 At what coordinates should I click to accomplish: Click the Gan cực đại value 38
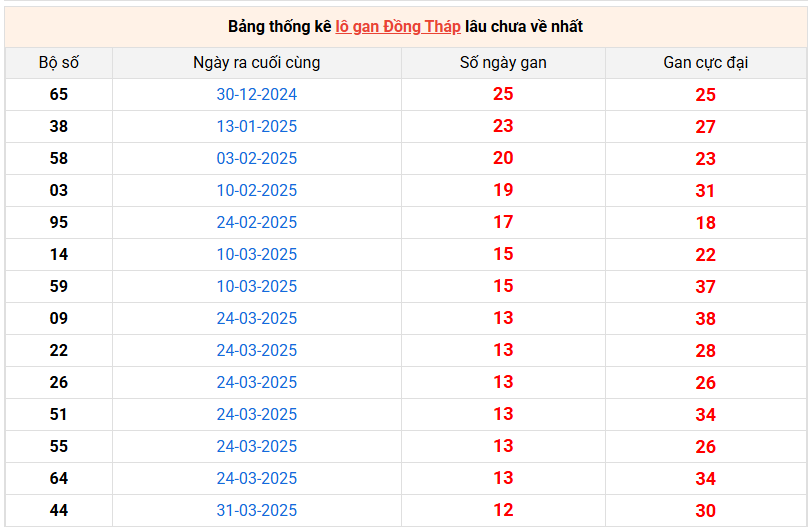pyautogui.click(x=705, y=319)
